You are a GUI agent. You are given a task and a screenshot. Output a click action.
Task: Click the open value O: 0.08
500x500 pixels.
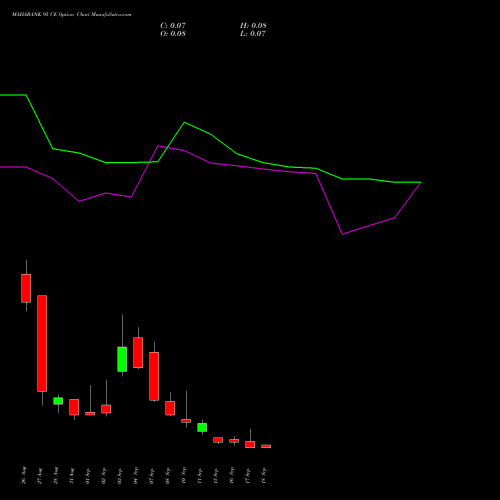[173, 33]
